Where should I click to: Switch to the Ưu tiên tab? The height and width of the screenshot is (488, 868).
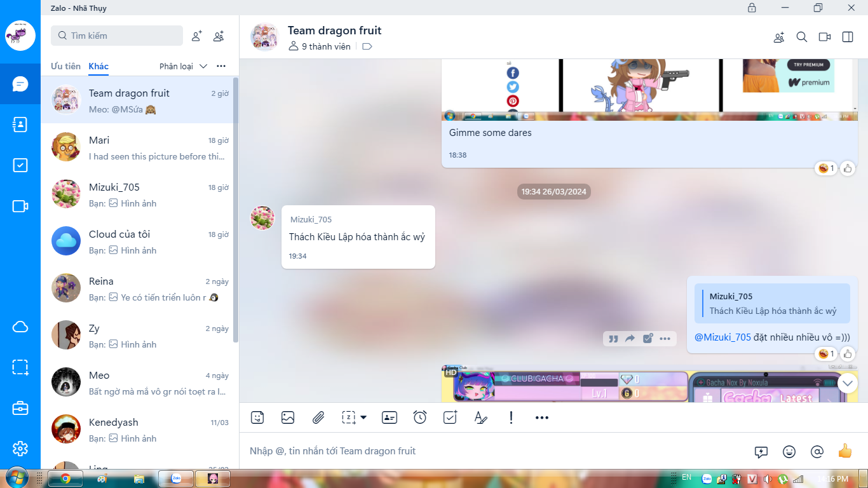coord(65,66)
